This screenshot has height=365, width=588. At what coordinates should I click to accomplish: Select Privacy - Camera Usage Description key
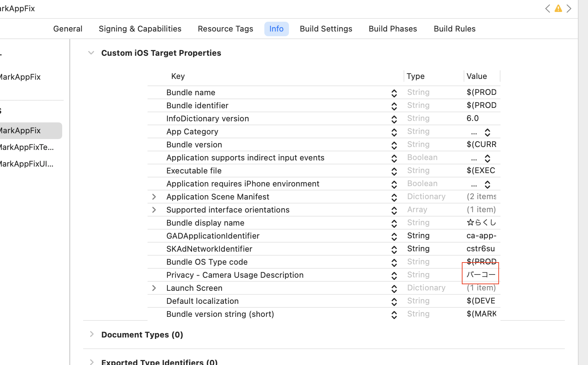click(x=235, y=275)
